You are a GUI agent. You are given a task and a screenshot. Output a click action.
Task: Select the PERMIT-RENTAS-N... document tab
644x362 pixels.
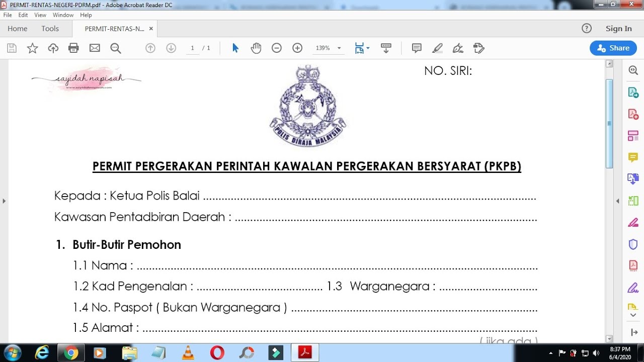click(115, 29)
